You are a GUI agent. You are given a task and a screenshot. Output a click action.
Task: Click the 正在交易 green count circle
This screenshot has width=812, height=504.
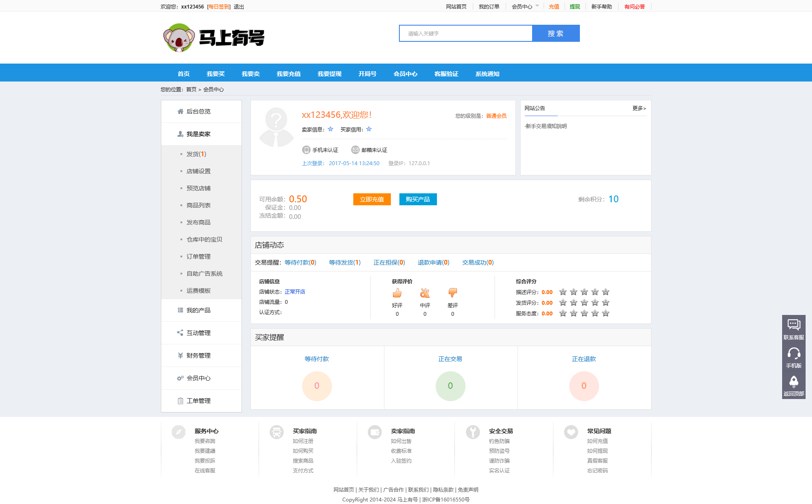coord(450,386)
